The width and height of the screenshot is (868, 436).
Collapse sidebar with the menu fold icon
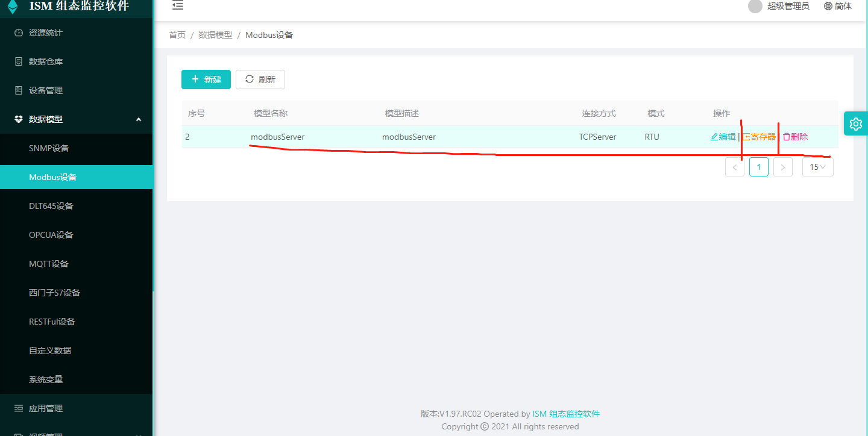click(177, 5)
